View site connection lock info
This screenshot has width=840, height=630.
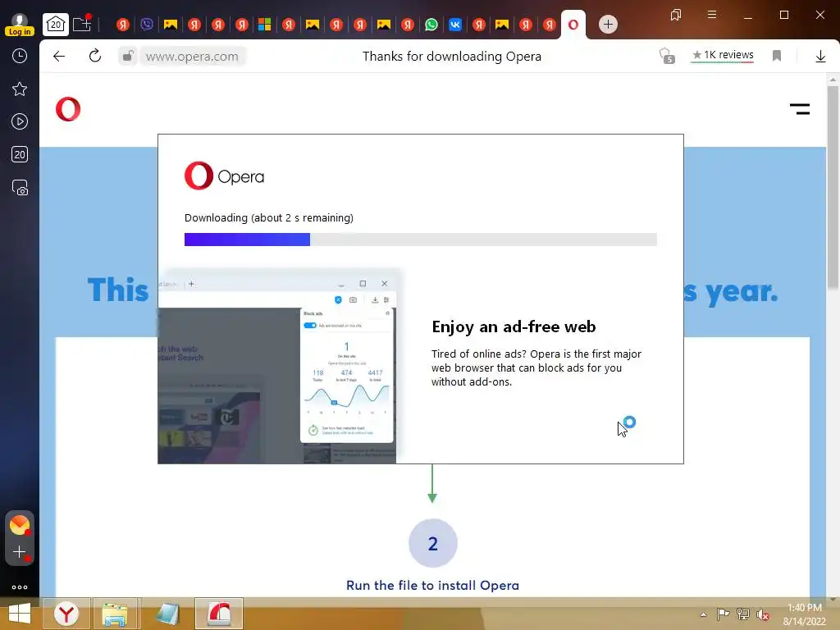coord(127,57)
